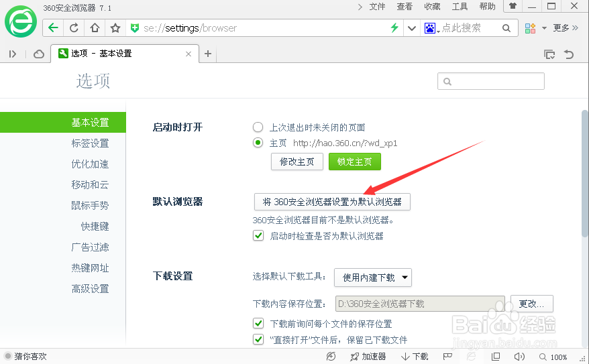Open the 文件 menu
589x364 pixels.
(377, 7)
